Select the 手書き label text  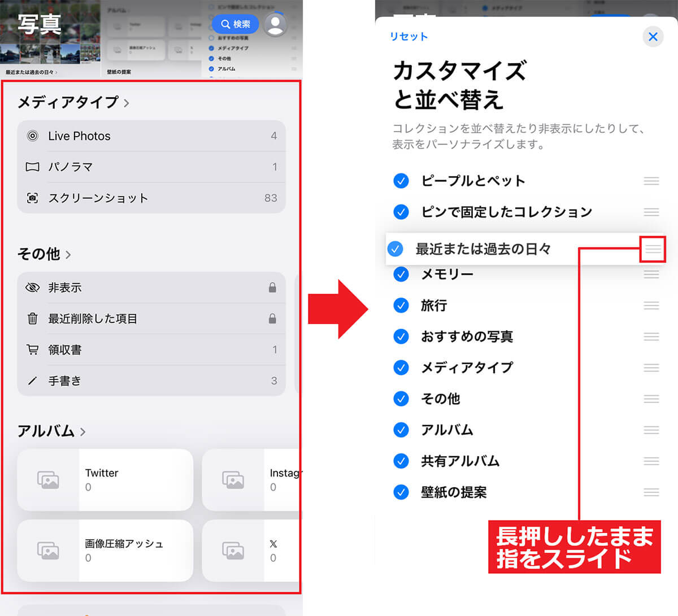click(x=65, y=381)
